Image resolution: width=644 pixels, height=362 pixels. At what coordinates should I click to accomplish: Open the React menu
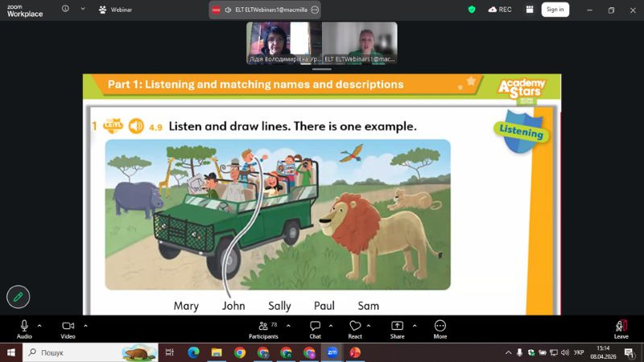coord(355,330)
